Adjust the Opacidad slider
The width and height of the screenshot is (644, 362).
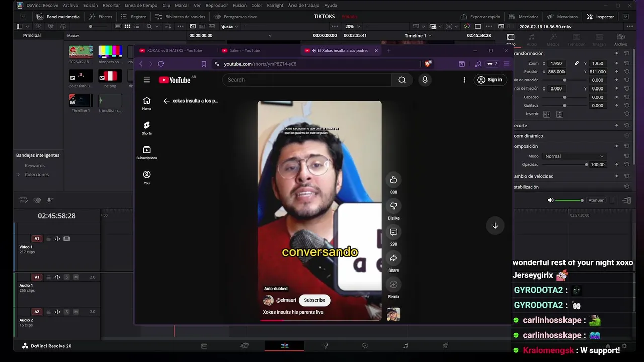pos(565,164)
